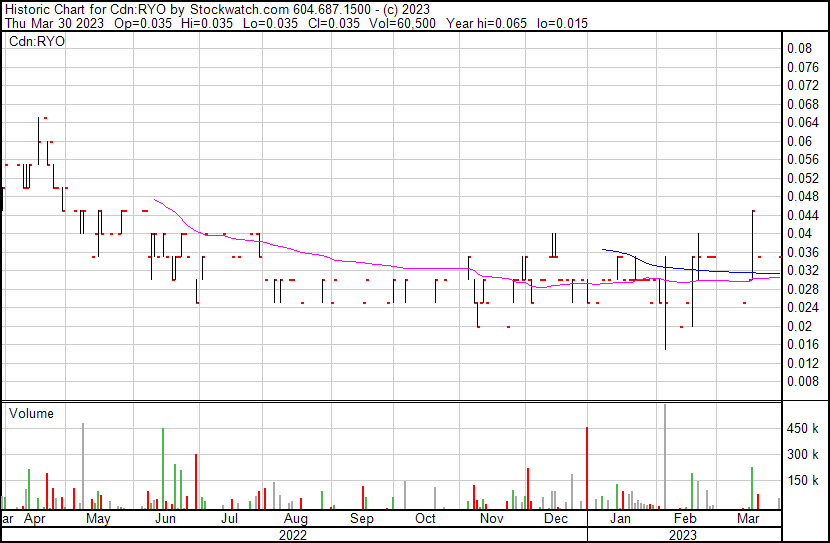Select the Jul month label on time axis
The width and height of the screenshot is (830, 543).
230,519
